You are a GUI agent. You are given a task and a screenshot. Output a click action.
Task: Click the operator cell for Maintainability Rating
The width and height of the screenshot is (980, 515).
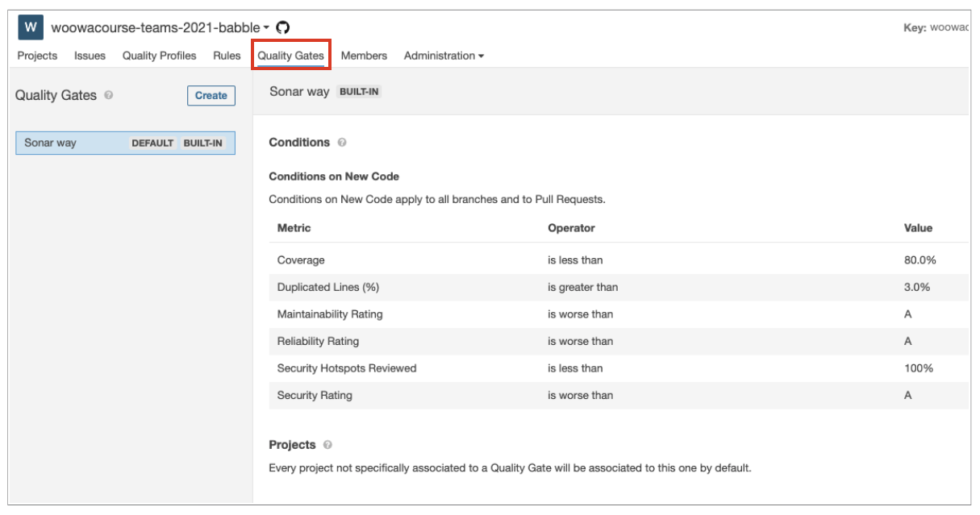pos(580,314)
